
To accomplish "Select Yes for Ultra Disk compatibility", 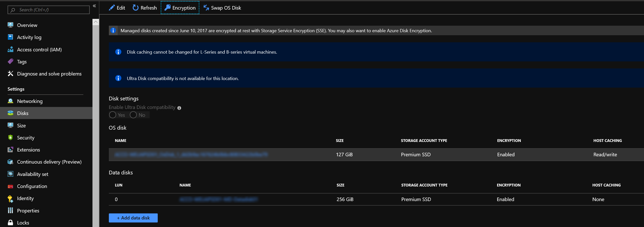I will point(113,115).
